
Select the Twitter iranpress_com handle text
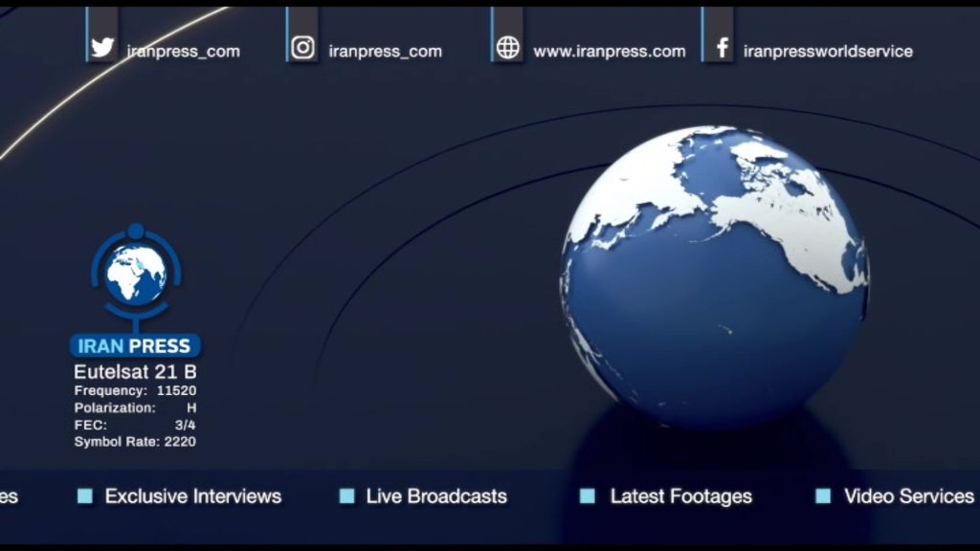click(183, 52)
